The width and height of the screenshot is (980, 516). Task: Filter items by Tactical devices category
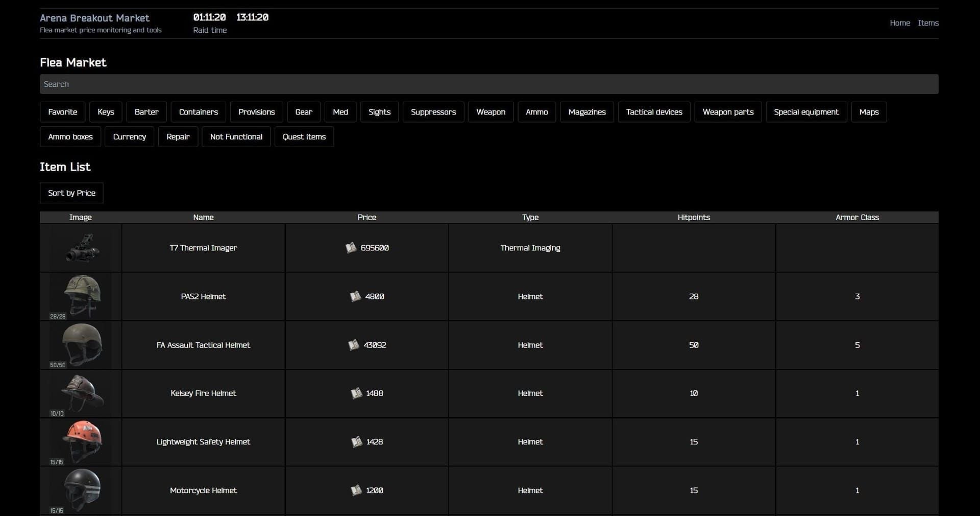point(654,112)
